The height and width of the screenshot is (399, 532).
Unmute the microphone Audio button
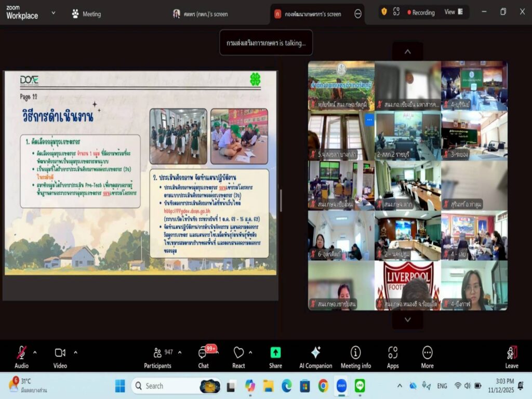click(21, 353)
